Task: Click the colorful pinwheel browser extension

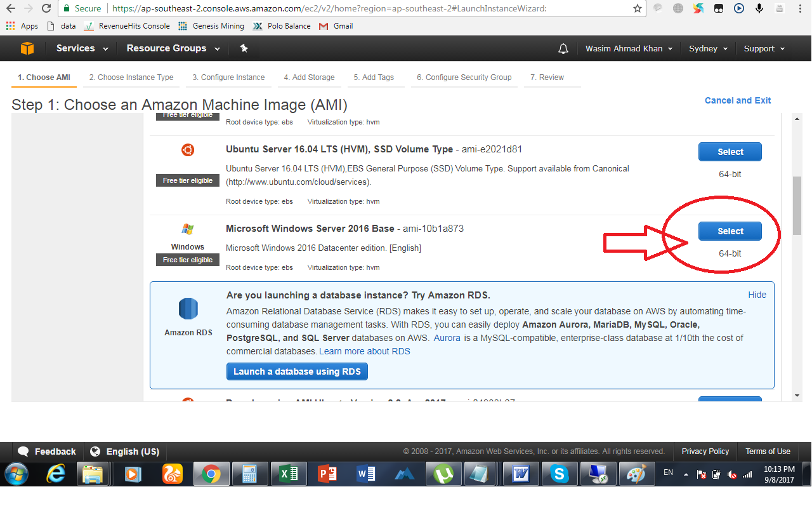Action: (698, 8)
